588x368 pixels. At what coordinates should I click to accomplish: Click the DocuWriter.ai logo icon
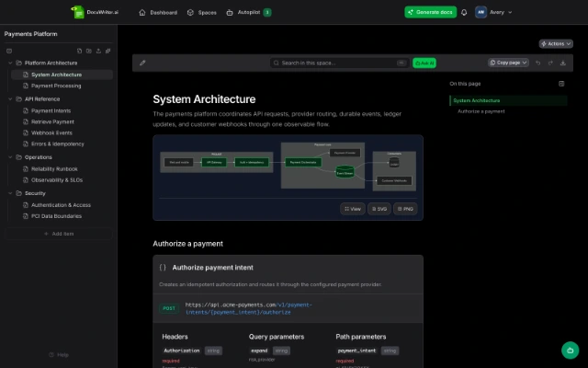coord(77,12)
